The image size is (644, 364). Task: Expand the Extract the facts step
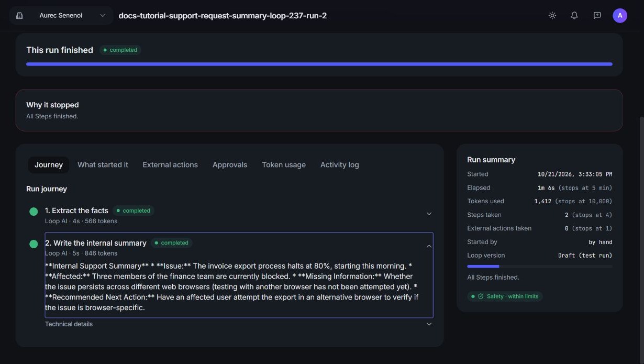pos(429,214)
